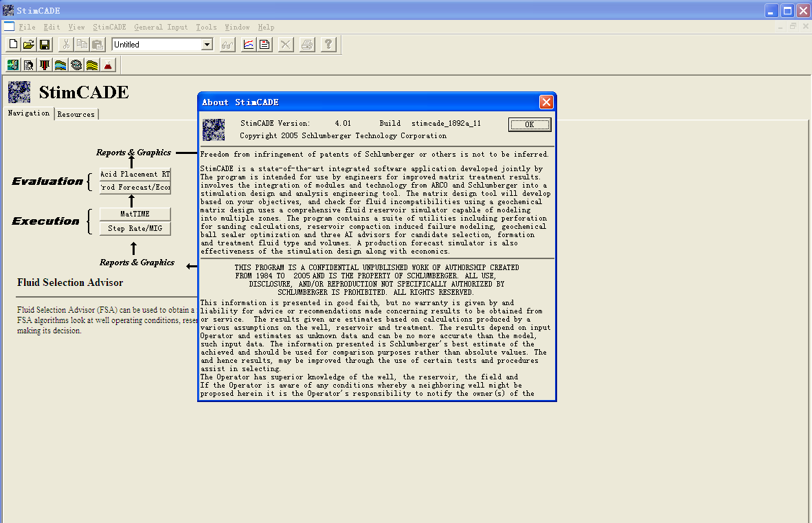Viewport: 812px width, 523px height.
Task: Click the face-and-document toolbar icon
Action: [29, 65]
